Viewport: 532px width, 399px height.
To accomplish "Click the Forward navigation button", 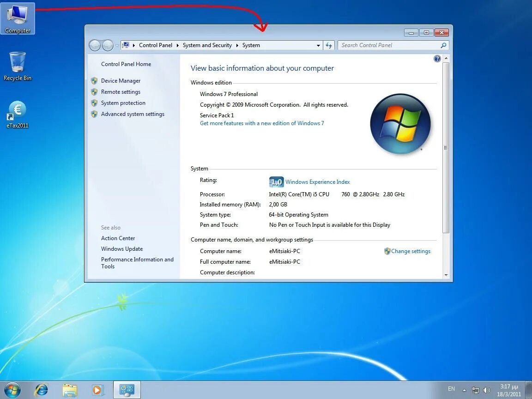I will (x=108, y=45).
